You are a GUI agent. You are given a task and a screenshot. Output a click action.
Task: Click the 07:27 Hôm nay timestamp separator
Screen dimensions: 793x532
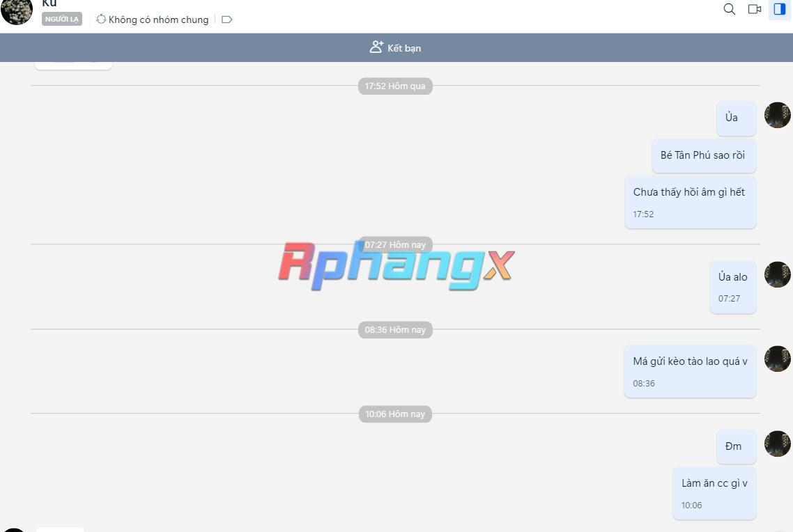395,244
